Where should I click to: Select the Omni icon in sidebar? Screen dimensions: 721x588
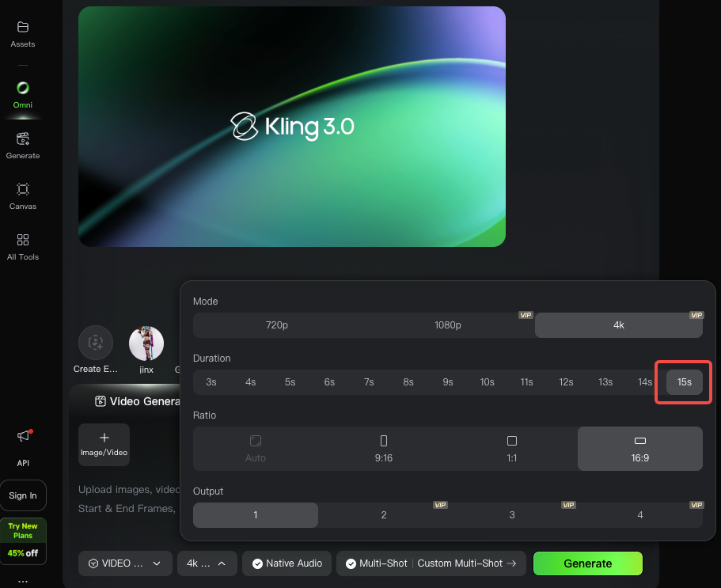pyautogui.click(x=23, y=89)
